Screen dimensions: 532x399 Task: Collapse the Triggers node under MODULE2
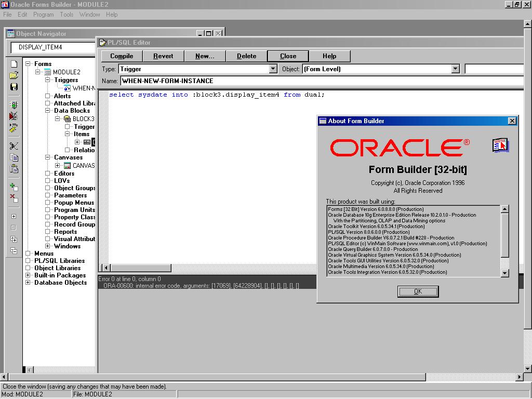point(47,80)
